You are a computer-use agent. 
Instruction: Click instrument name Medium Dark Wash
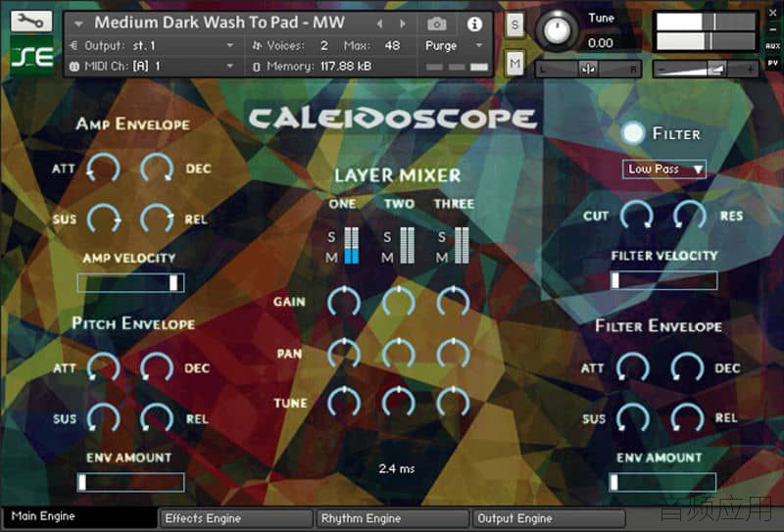point(220,23)
